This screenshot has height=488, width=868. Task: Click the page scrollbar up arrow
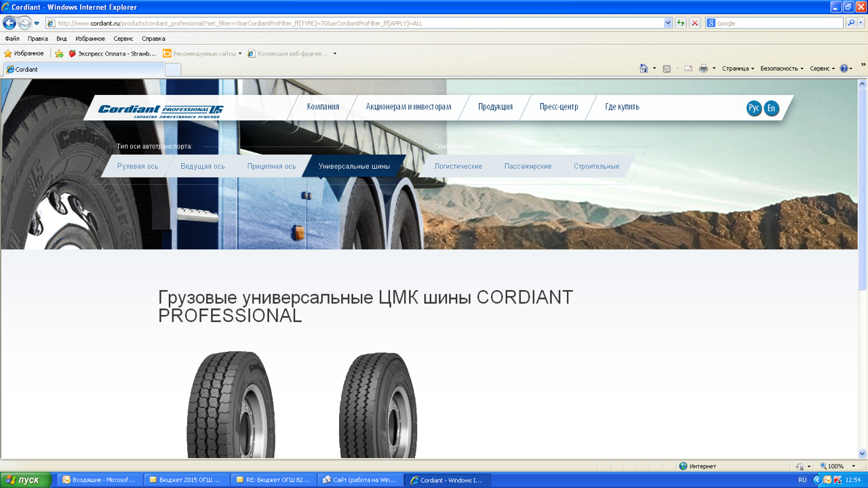[x=863, y=83]
